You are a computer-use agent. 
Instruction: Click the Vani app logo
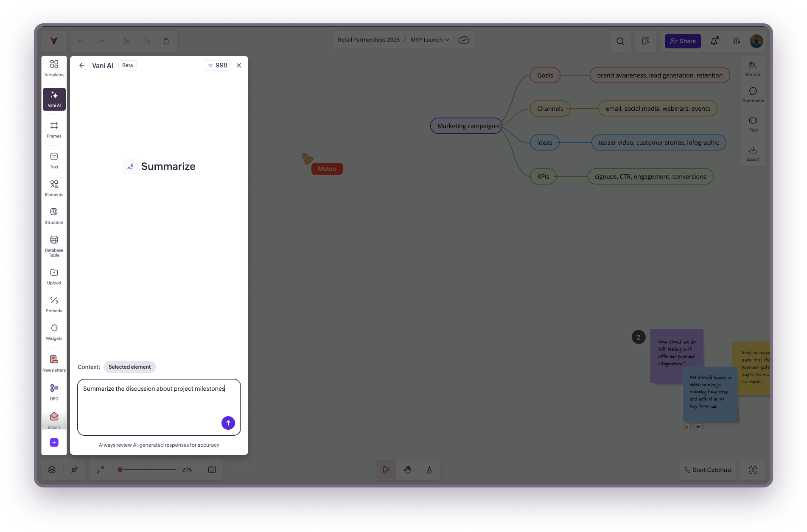[x=54, y=41]
